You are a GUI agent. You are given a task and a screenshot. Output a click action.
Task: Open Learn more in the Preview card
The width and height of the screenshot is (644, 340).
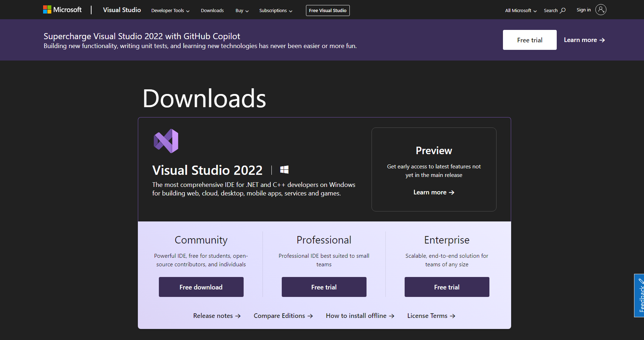click(x=433, y=192)
